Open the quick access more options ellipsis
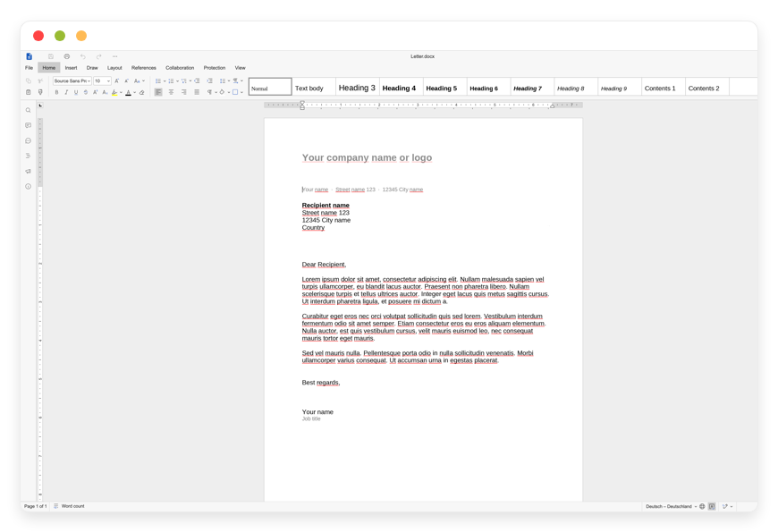The image size is (778, 532). point(114,56)
